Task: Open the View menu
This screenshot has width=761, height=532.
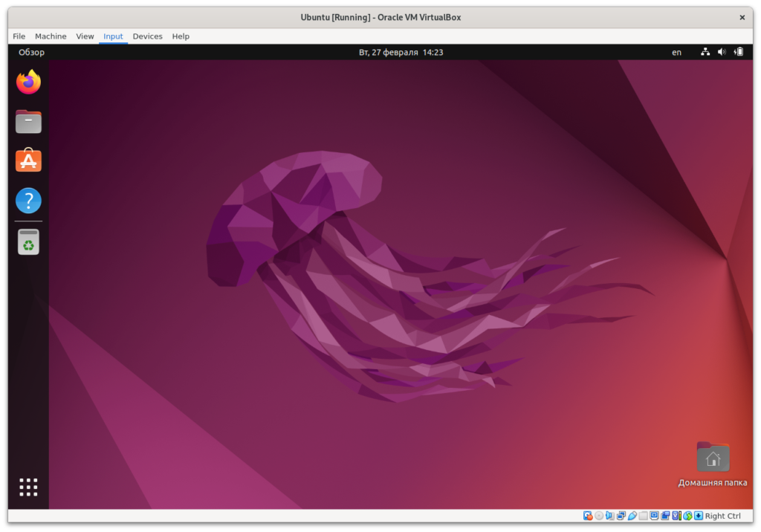Action: pos(85,36)
